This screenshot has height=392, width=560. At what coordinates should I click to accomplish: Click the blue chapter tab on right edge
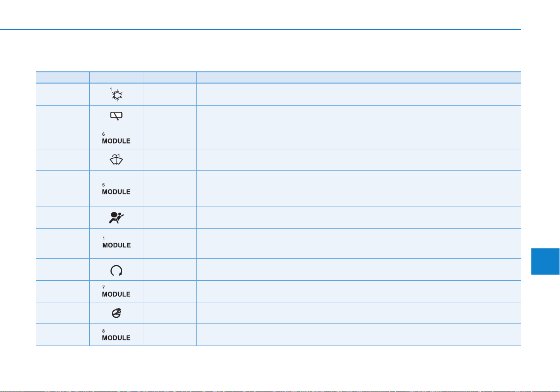(545, 261)
